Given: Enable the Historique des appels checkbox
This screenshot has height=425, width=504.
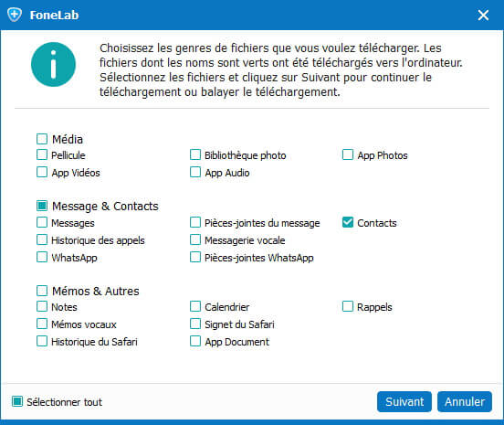Looking at the screenshot, I should [42, 239].
